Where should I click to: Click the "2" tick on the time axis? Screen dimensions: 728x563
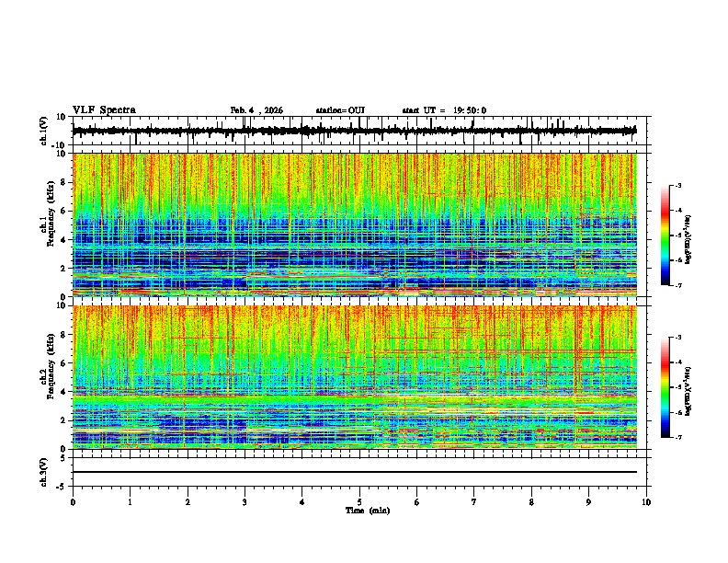pos(188,502)
